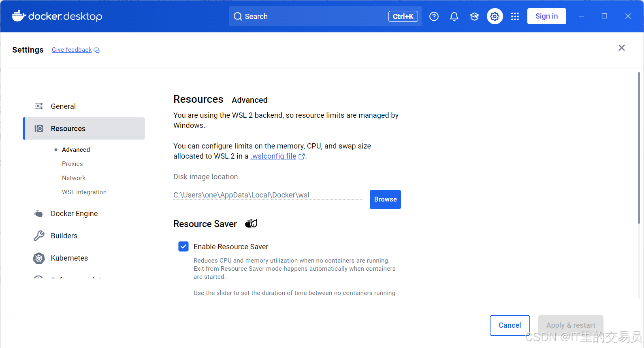Click the Disk image location label
The width and height of the screenshot is (644, 348).
[x=205, y=177]
